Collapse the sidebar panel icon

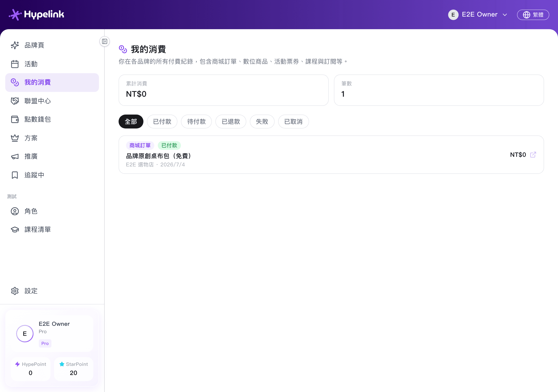[x=104, y=41]
